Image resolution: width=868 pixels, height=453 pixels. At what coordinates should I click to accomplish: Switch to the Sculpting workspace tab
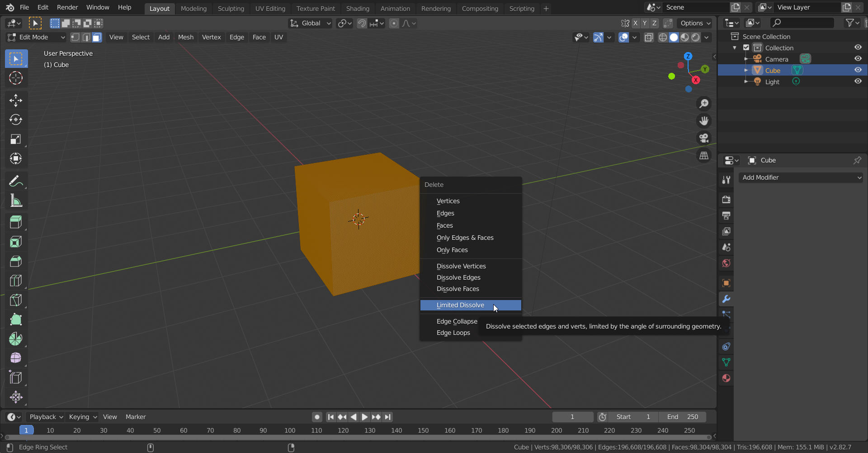pos(231,9)
